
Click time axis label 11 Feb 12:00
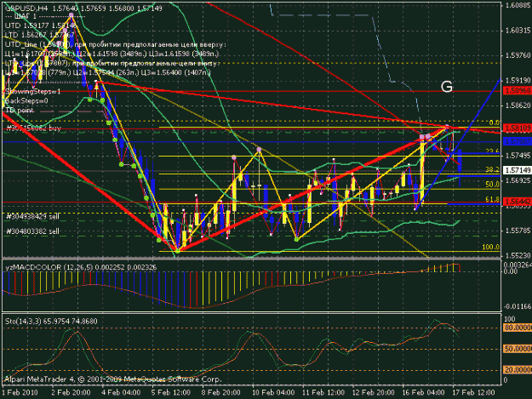click(x=323, y=392)
